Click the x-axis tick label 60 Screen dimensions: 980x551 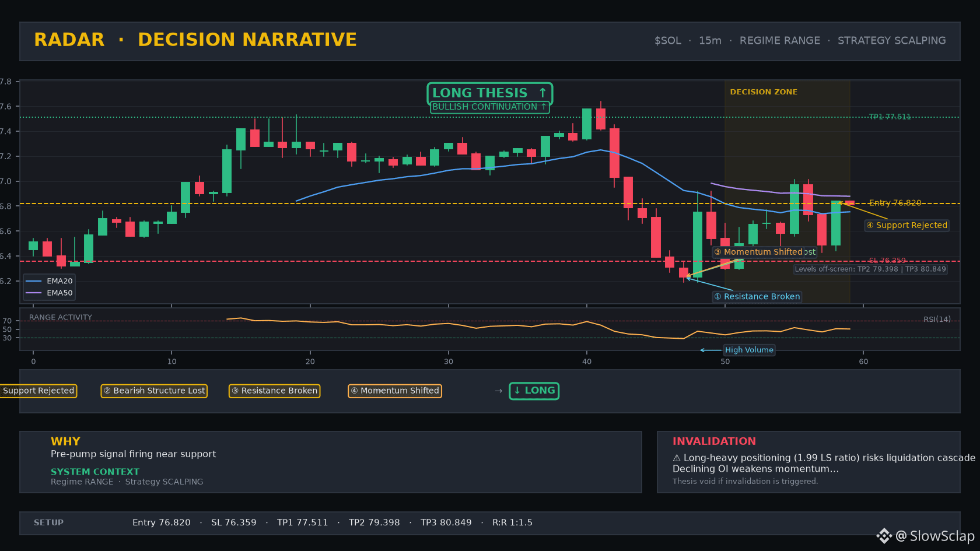tap(863, 362)
